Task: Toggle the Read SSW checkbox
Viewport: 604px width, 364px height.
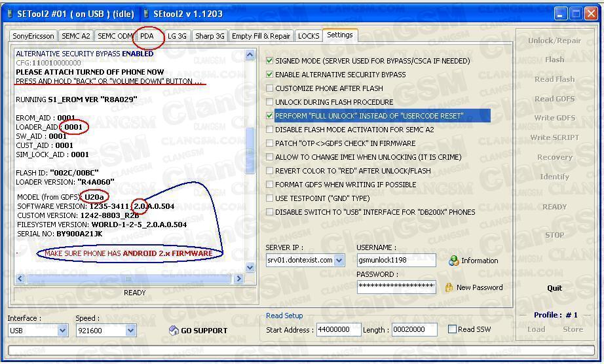Action: click(452, 329)
